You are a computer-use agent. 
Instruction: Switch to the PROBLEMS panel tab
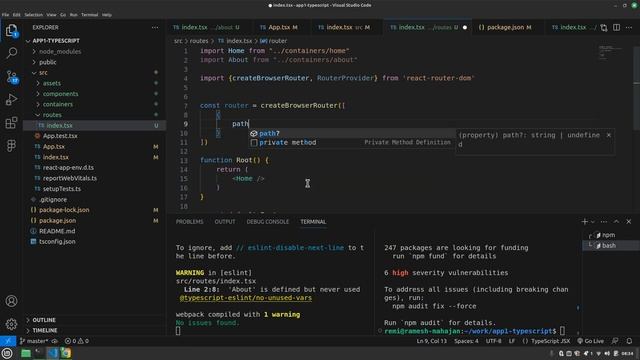tap(189, 222)
